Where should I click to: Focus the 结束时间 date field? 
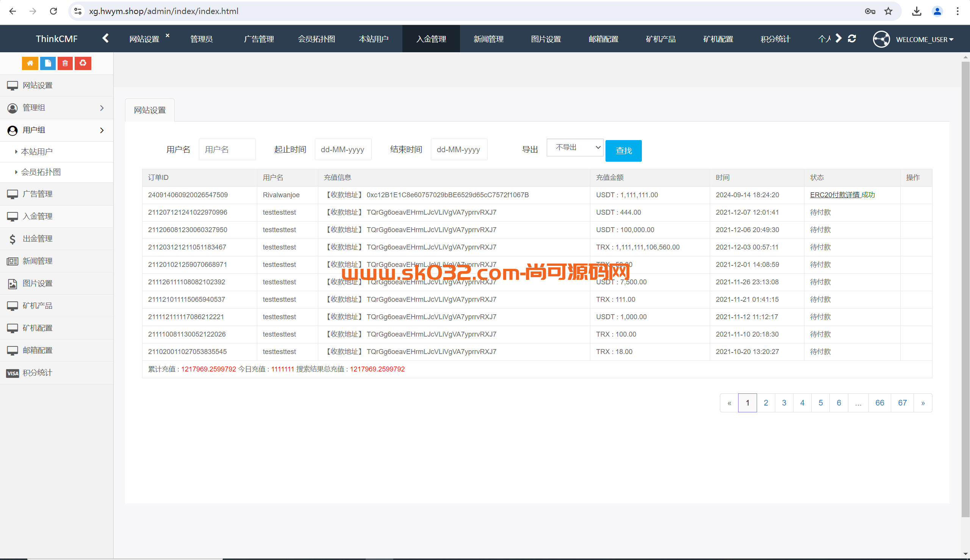pos(458,149)
